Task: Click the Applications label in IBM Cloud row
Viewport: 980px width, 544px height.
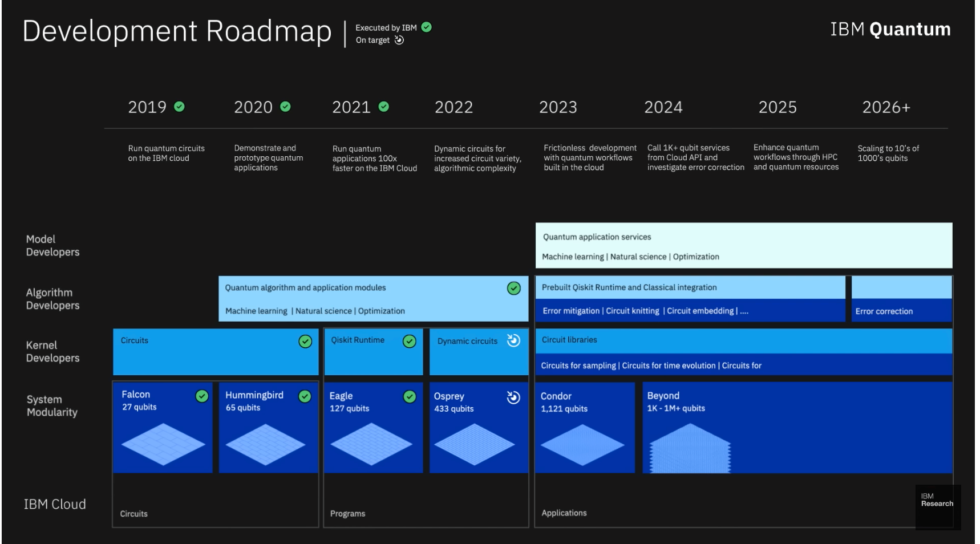Action: click(564, 513)
